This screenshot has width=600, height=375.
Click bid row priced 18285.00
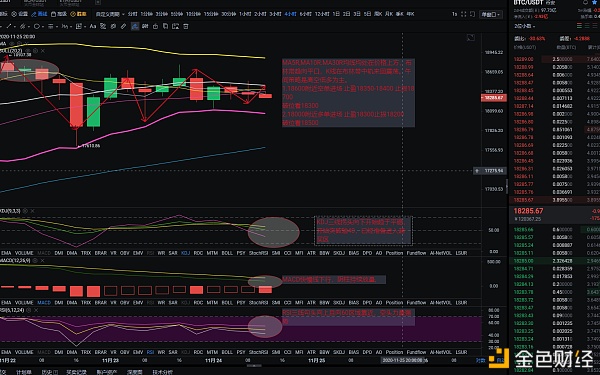(554, 261)
